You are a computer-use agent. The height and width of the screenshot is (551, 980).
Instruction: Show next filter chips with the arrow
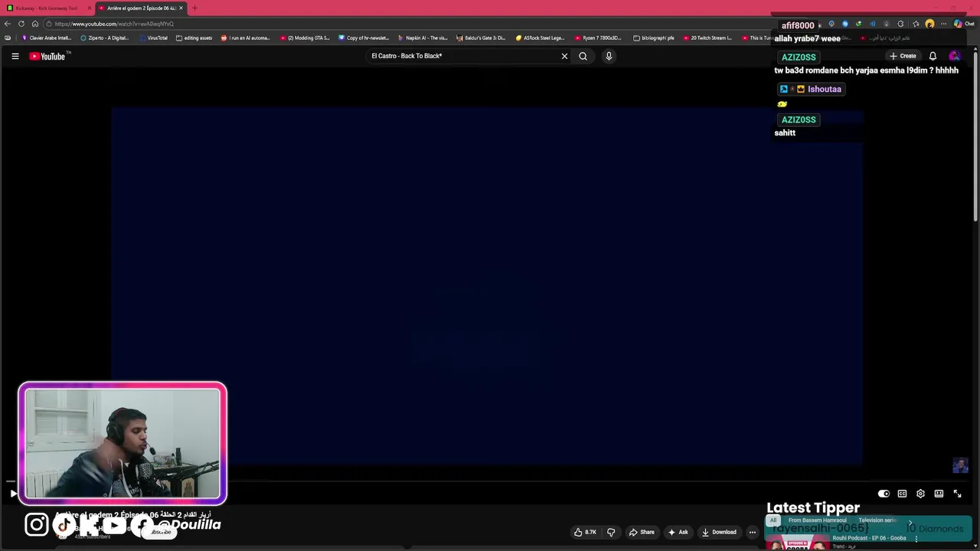pyautogui.click(x=910, y=523)
